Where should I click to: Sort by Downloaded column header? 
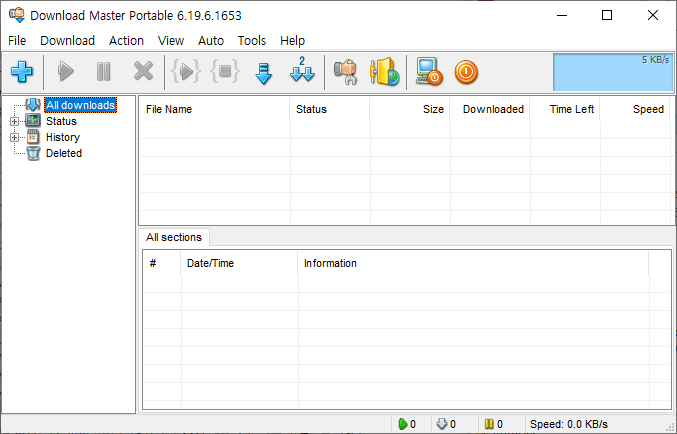click(490, 109)
